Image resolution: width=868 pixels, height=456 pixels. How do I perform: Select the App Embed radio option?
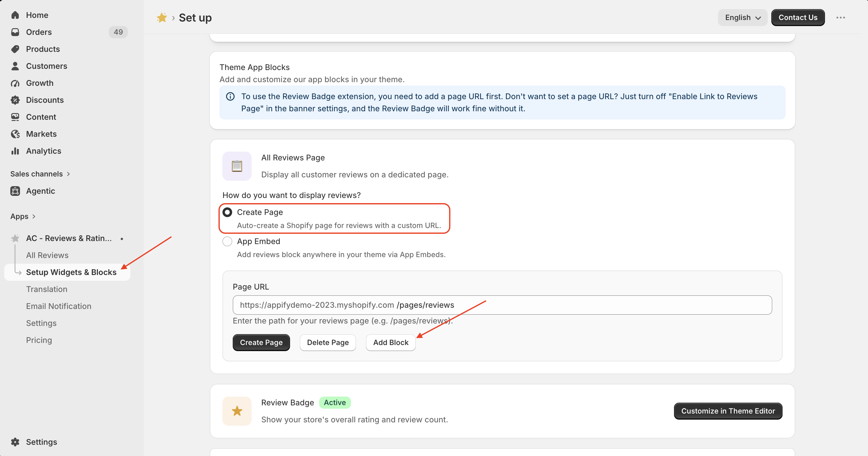(227, 241)
